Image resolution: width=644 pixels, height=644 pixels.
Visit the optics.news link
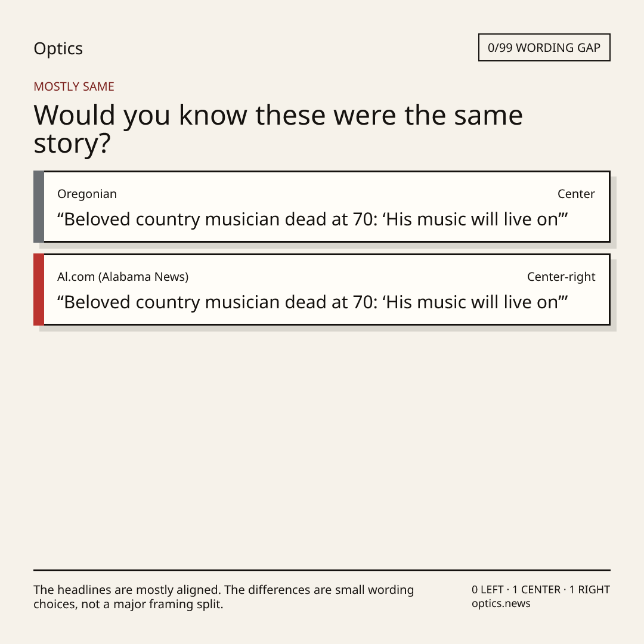coord(501,603)
